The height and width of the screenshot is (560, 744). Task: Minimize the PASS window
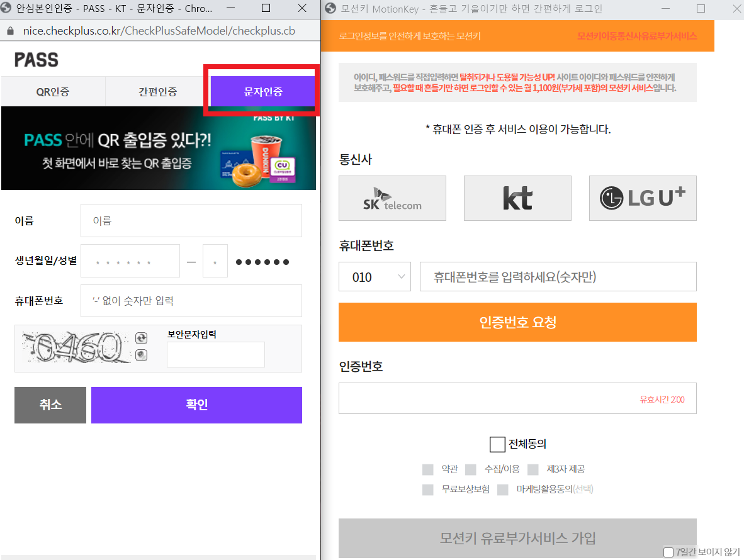coord(230,8)
